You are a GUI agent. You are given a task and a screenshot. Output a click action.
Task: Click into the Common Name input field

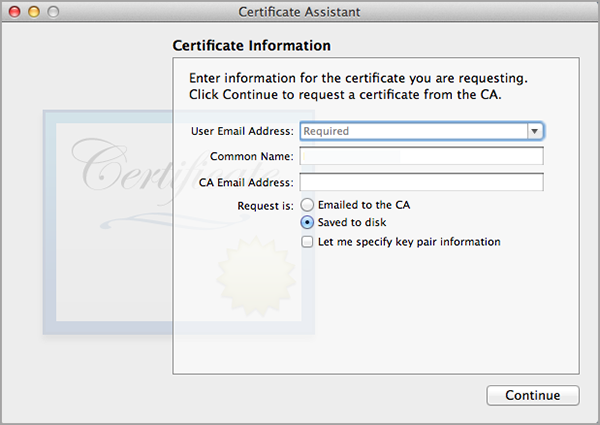[421, 156]
